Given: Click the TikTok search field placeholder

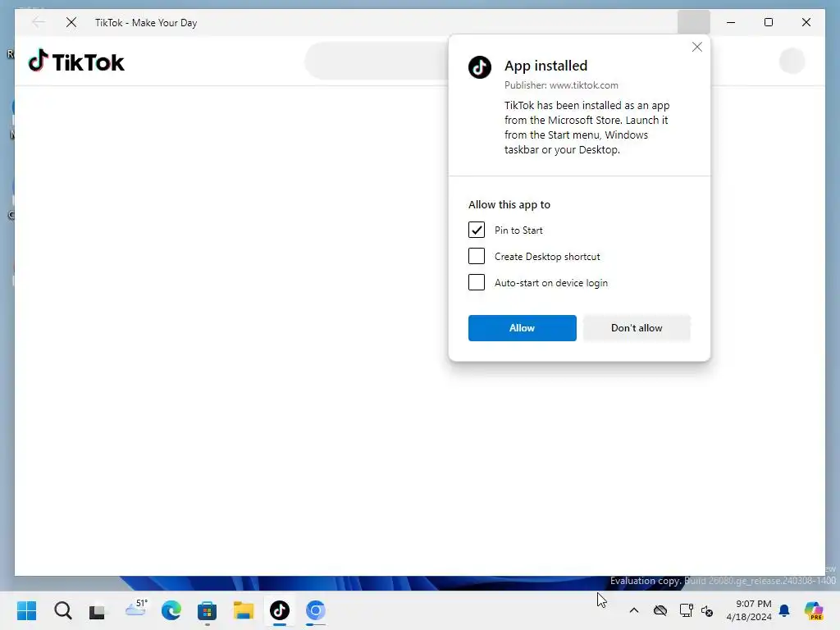Looking at the screenshot, I should coord(377,61).
